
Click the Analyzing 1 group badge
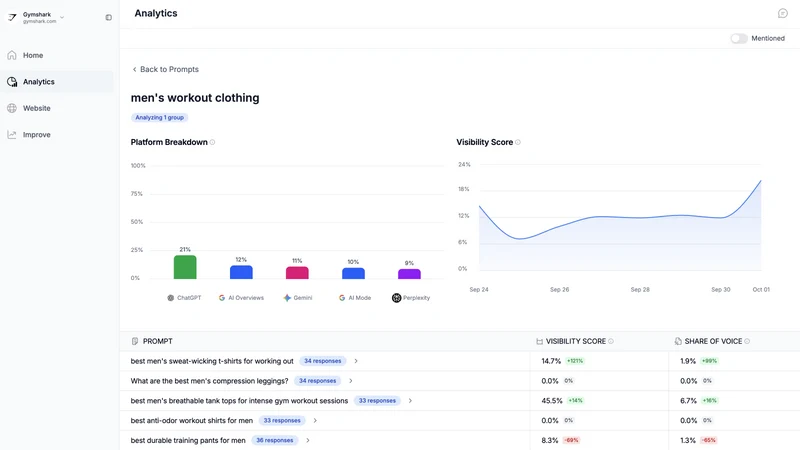click(x=160, y=117)
